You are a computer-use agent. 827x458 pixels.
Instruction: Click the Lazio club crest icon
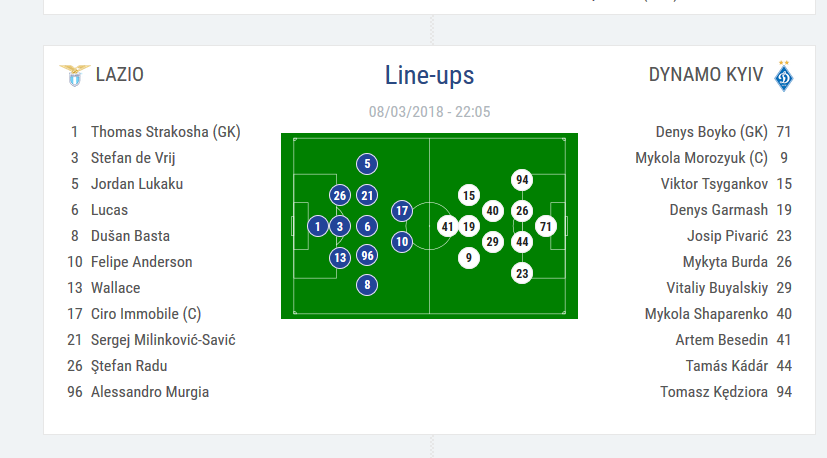[x=74, y=75]
